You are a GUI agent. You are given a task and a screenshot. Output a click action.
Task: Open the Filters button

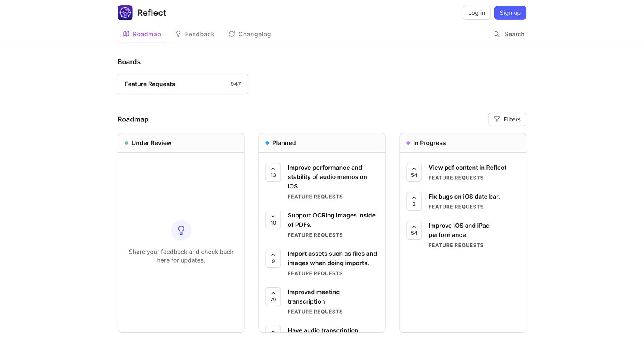tap(507, 119)
